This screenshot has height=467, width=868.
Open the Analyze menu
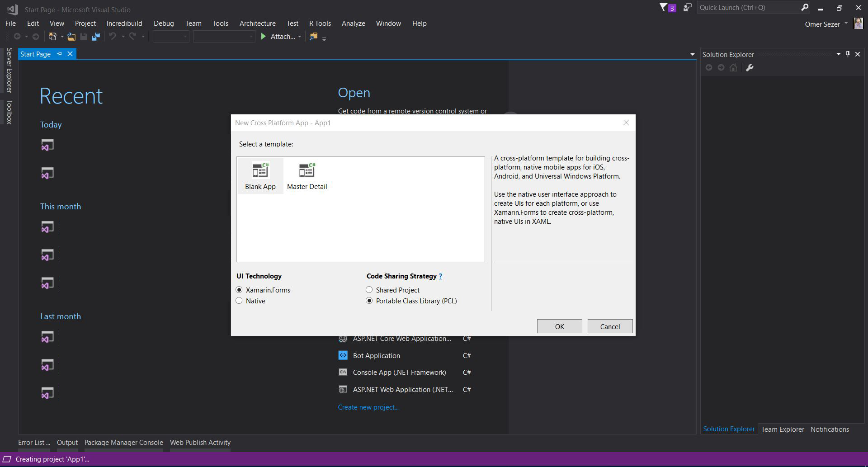(354, 24)
